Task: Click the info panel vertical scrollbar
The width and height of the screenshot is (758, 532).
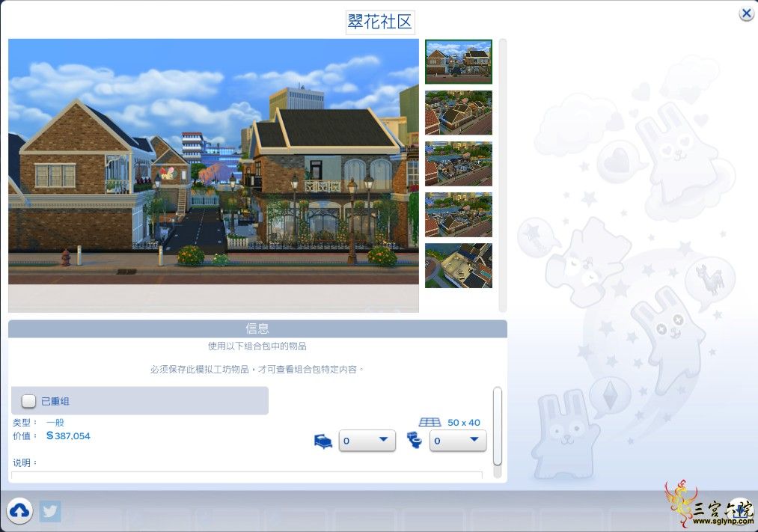Action: [498, 425]
